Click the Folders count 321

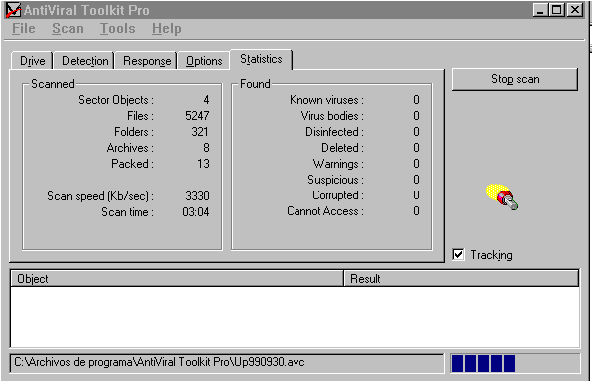[x=200, y=132]
